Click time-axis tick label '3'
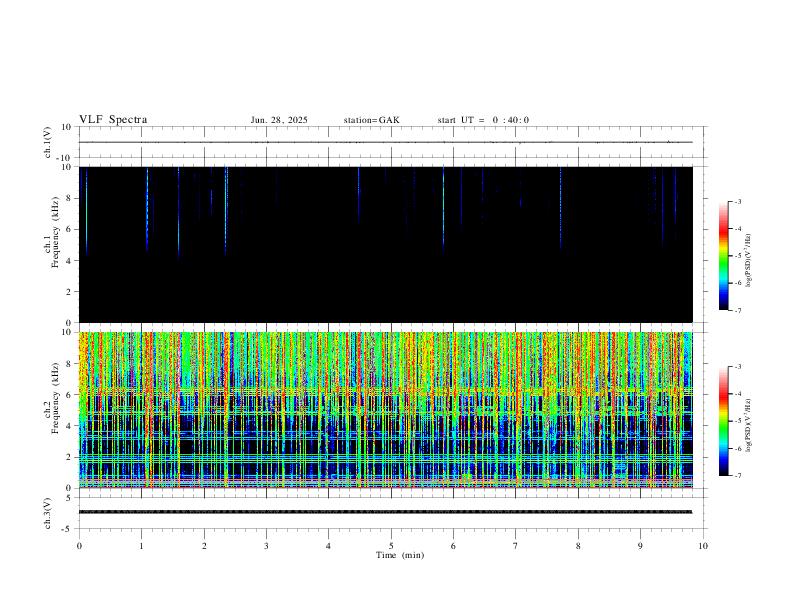Image resolution: width=792 pixels, height=612 pixels. coord(266,546)
